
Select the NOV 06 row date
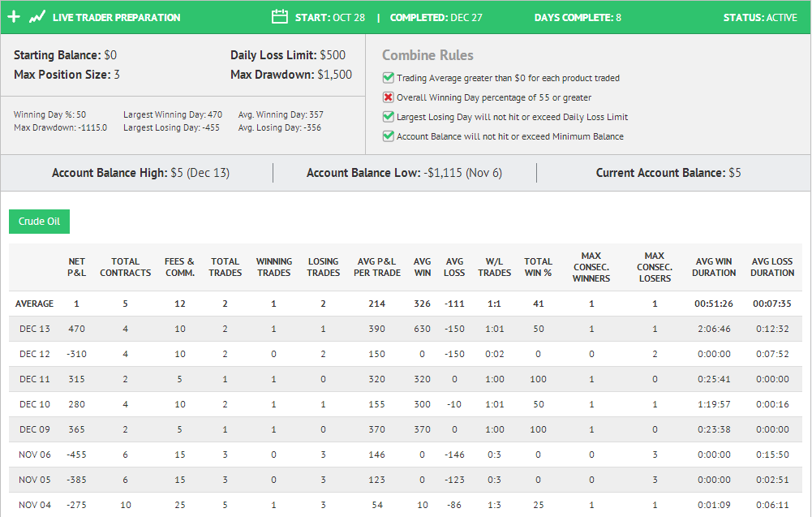(x=35, y=455)
